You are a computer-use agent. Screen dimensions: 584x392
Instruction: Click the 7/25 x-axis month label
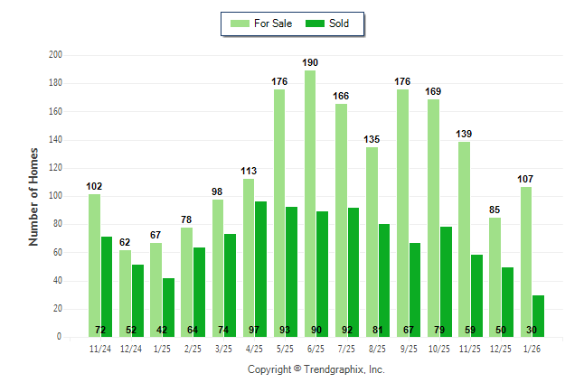(x=346, y=350)
